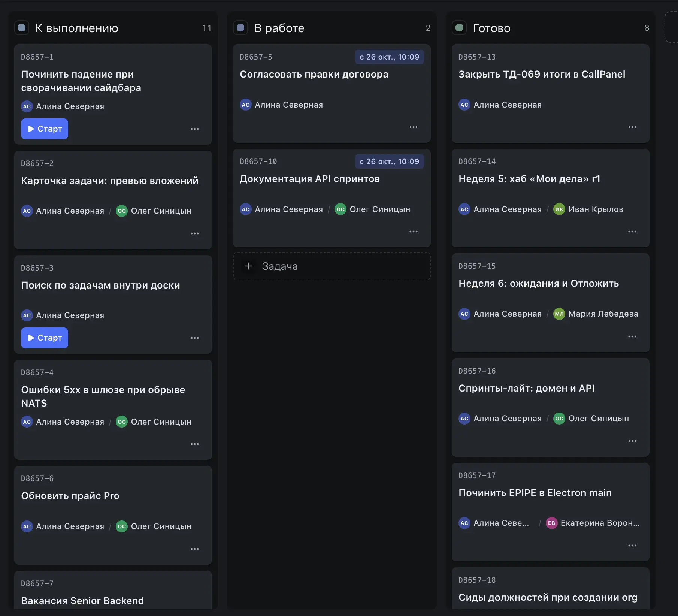678x616 pixels.
Task: Click the АС avatar on card D8657-1
Action: pos(27,106)
